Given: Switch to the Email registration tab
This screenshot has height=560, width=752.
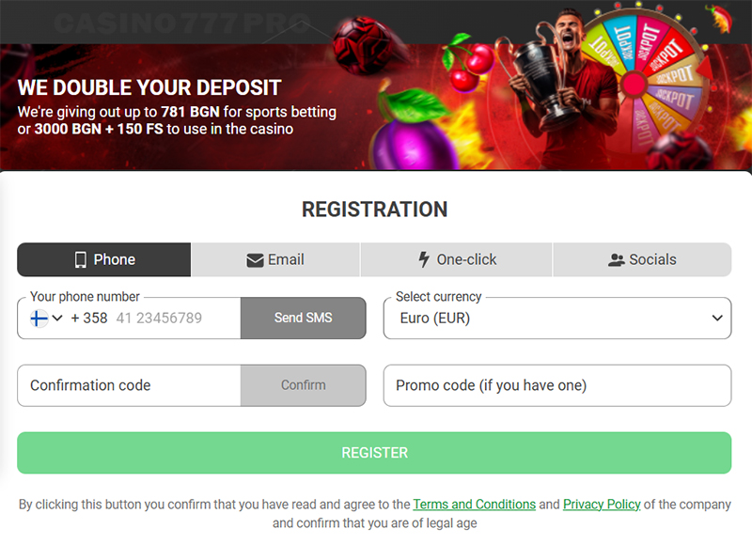Looking at the screenshot, I should pyautogui.click(x=275, y=259).
